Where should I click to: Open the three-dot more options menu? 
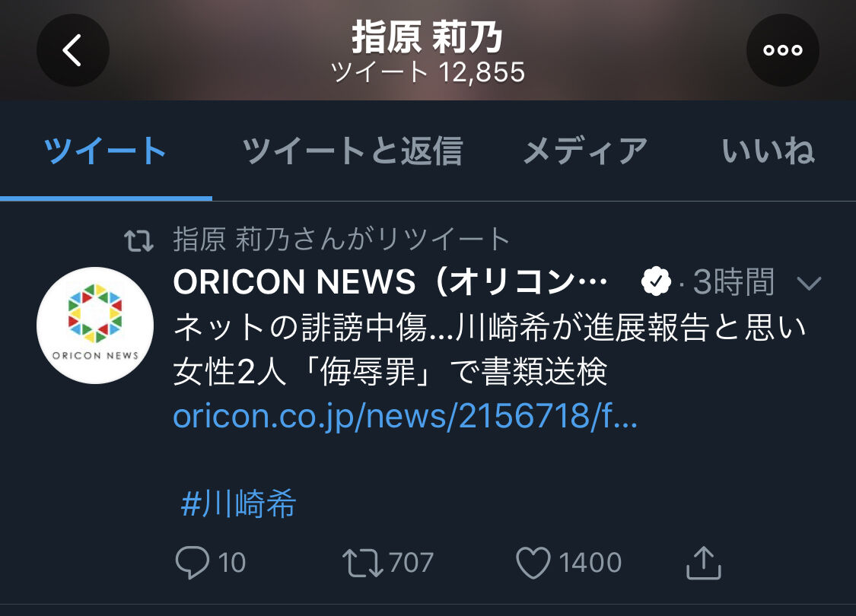tap(782, 50)
